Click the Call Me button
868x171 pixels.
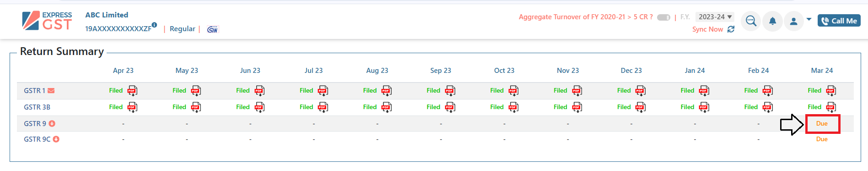(839, 21)
